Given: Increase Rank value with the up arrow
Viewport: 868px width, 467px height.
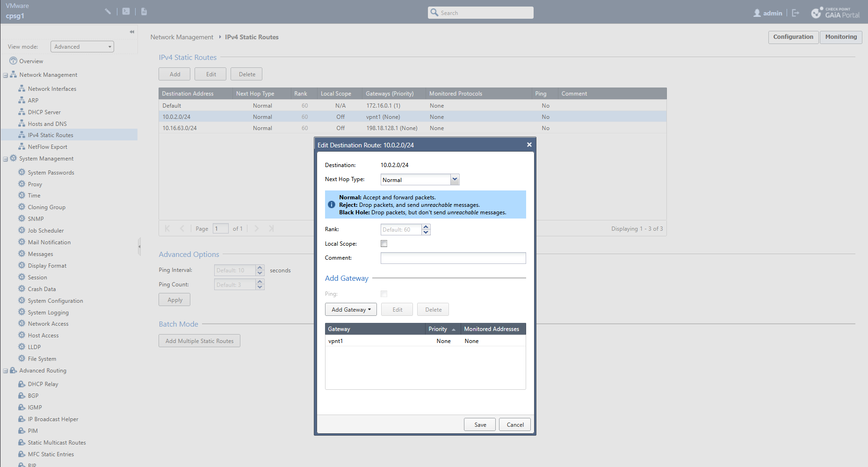Looking at the screenshot, I should coord(426,227).
